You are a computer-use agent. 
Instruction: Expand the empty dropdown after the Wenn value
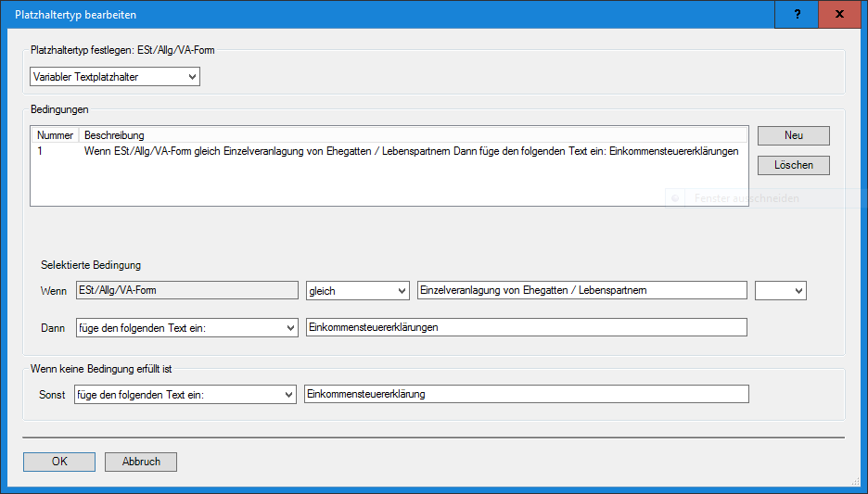point(781,291)
